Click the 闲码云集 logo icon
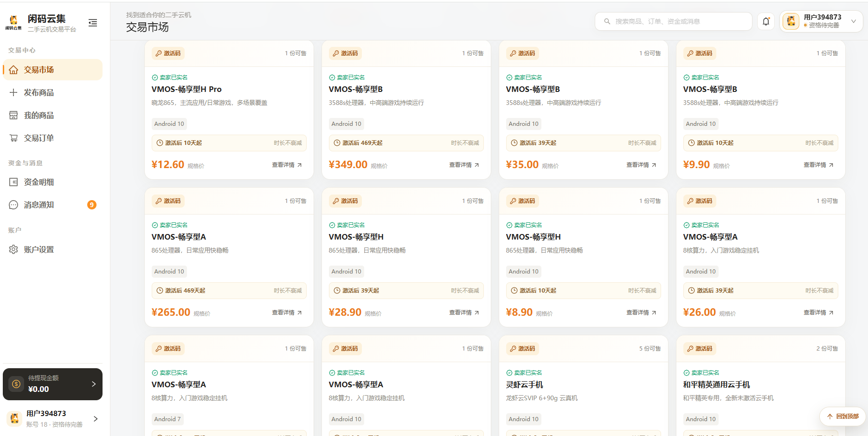868x436 pixels. 13,22
